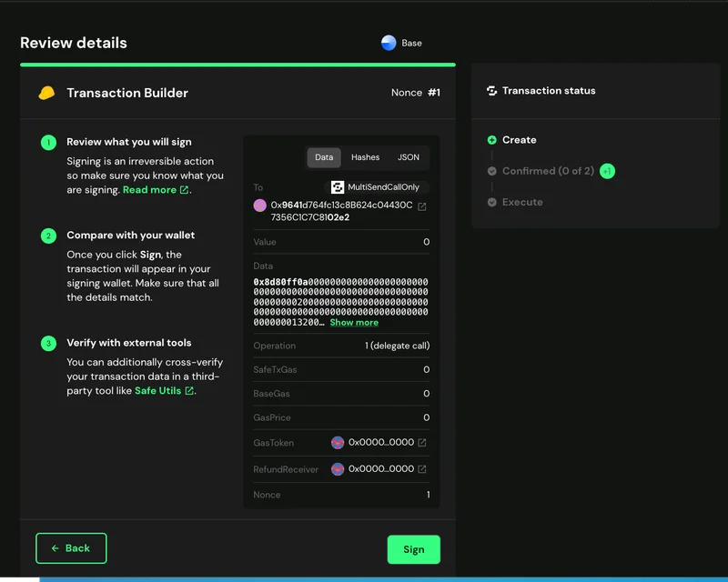This screenshot has height=582, width=728.
Task: Switch to the Hashes tab
Action: [x=365, y=157]
